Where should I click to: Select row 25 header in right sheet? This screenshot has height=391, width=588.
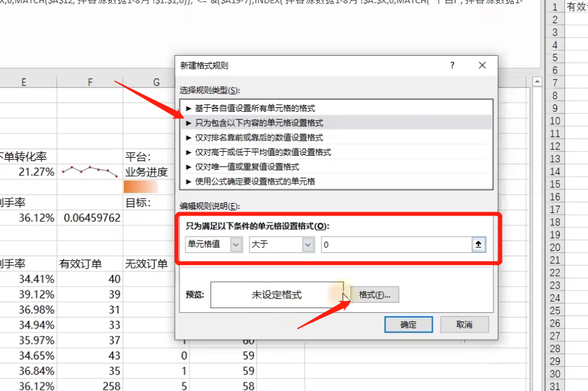click(555, 311)
